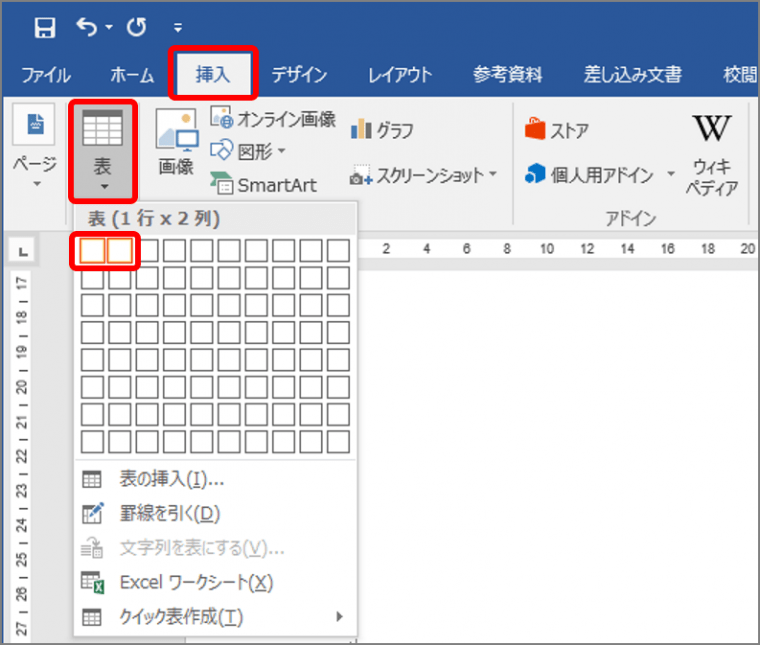Click the グラフ chart icon
This screenshot has width=760, height=645.
coord(361,129)
